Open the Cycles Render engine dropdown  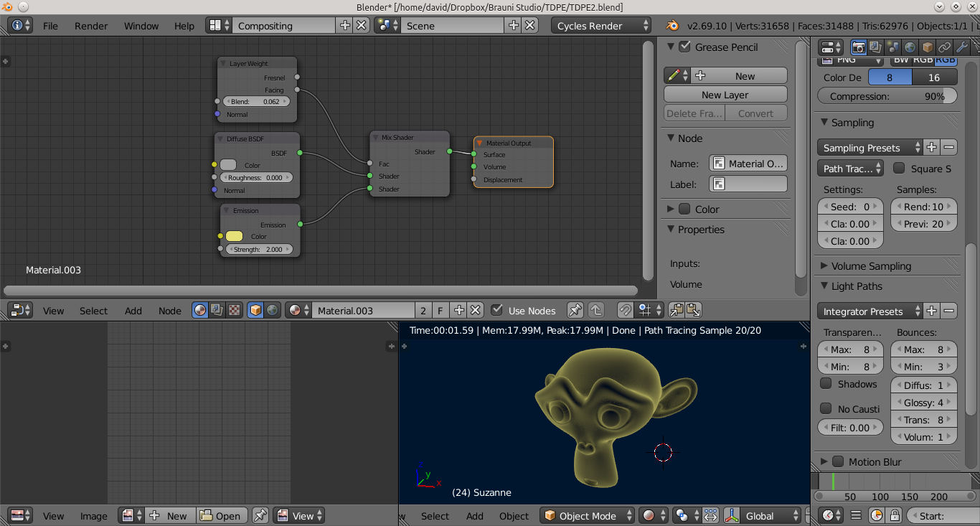tap(601, 25)
